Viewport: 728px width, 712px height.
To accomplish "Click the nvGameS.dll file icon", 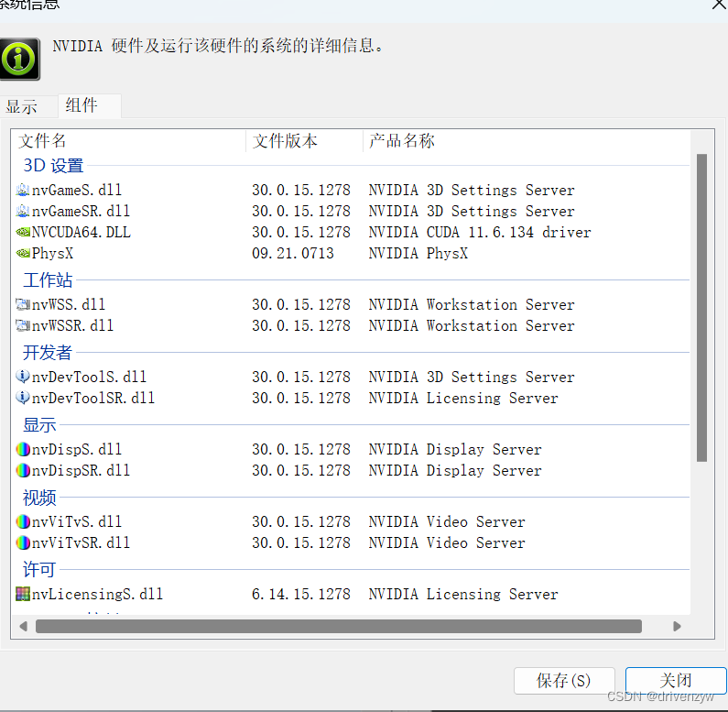I will click(23, 190).
